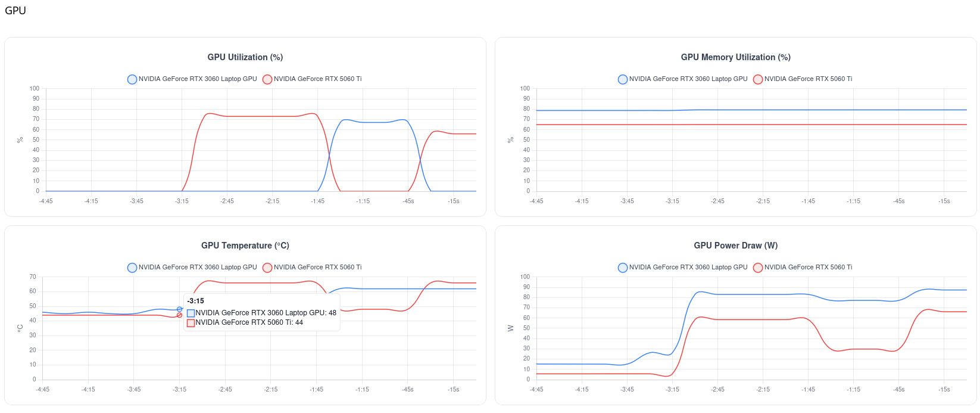Click the blue square swatch in the tooltip

click(191, 313)
